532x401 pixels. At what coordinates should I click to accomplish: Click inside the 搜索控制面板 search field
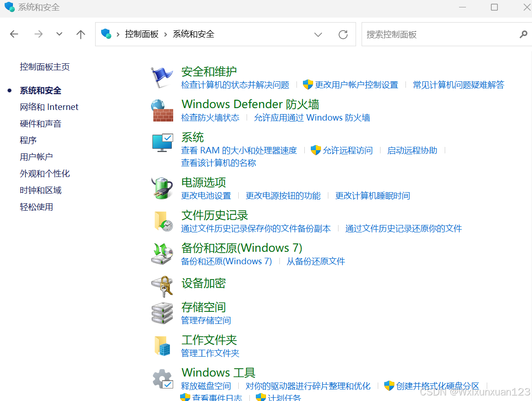441,34
